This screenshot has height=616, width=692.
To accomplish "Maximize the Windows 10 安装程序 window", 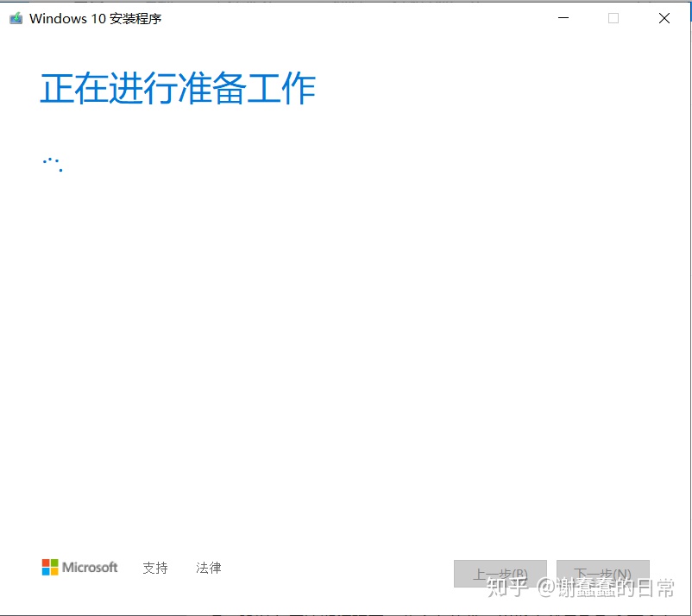I will 613,18.
